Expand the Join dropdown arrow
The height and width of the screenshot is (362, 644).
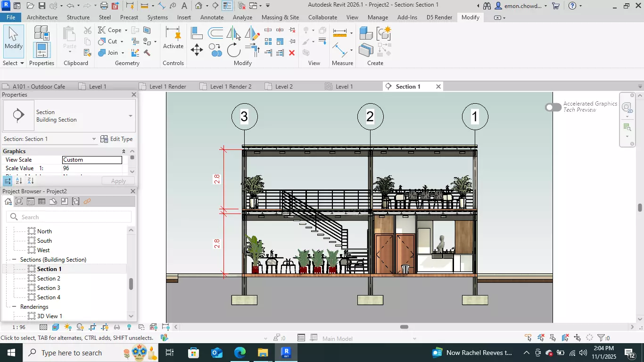point(123,53)
